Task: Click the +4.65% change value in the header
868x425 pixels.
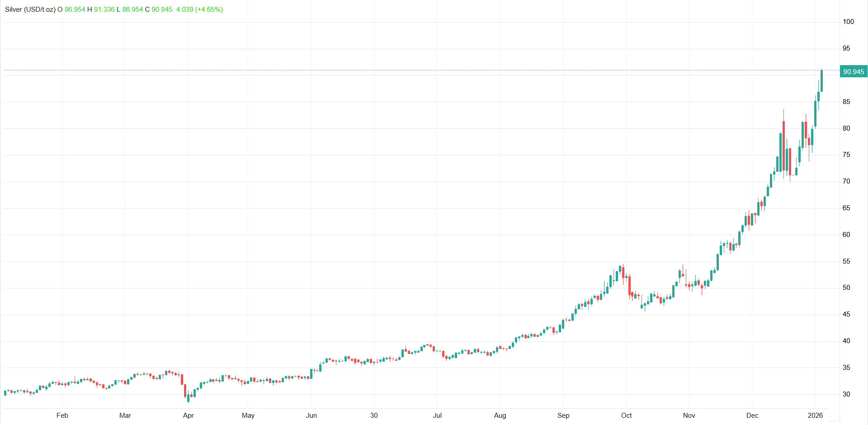Action: 209,9
